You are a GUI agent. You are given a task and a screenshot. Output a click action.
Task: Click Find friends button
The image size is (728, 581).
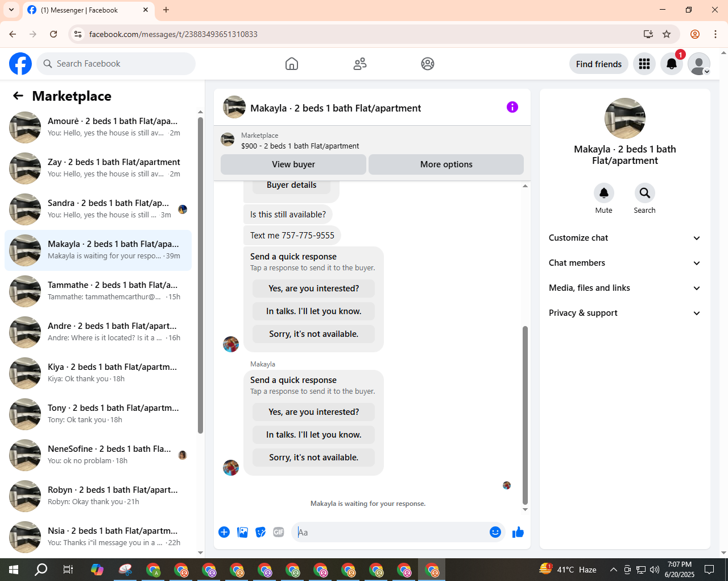[x=599, y=64]
